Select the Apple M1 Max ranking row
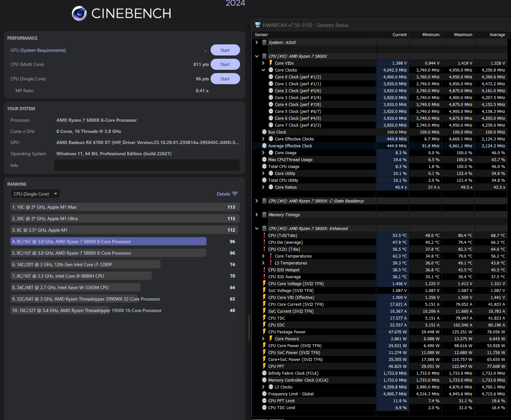 point(125,207)
